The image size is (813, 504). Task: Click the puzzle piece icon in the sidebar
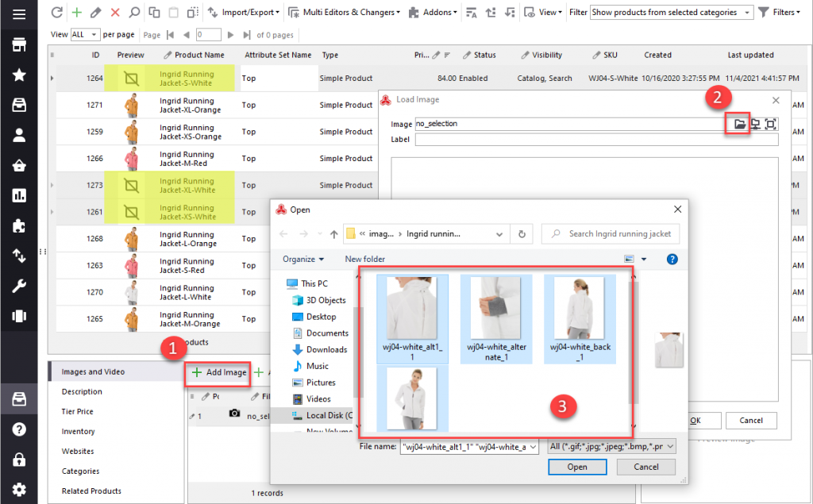tap(19, 226)
